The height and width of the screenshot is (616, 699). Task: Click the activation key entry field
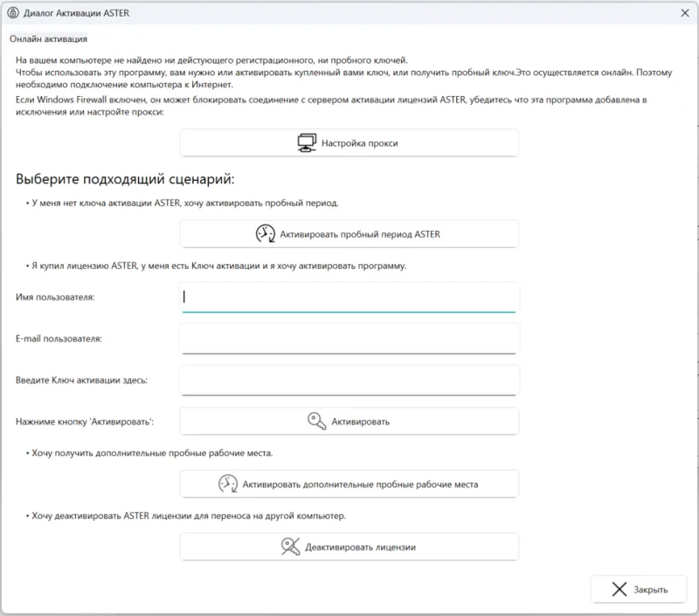tap(349, 380)
